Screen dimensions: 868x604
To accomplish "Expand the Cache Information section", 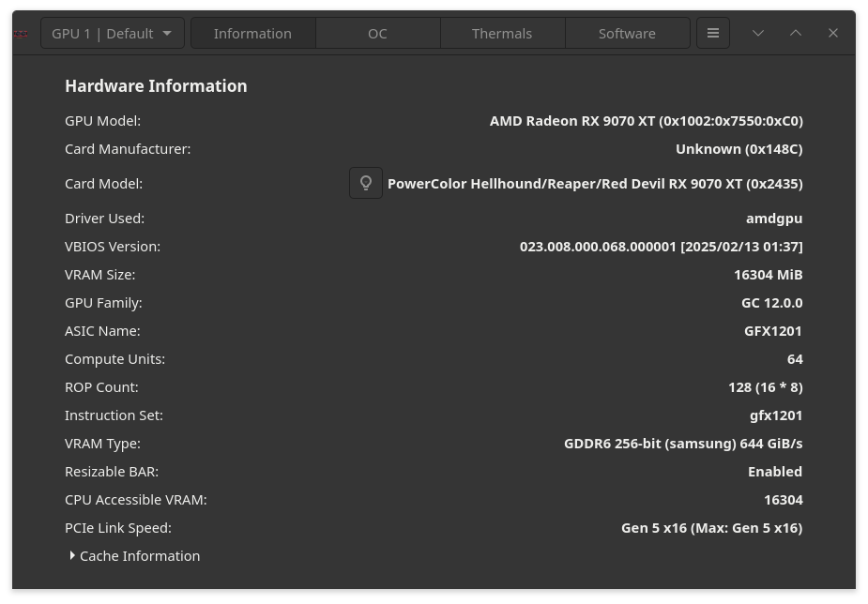I will 133,556.
